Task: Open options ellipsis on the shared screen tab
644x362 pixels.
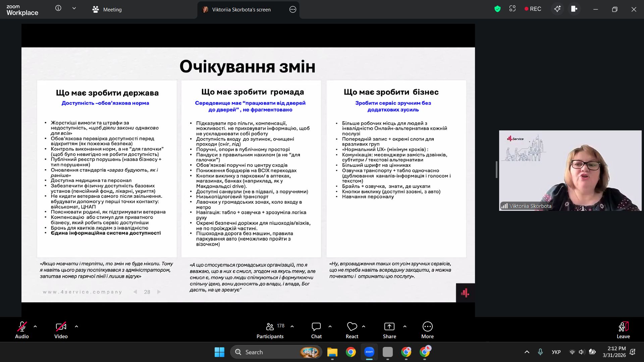Action: [x=293, y=9]
